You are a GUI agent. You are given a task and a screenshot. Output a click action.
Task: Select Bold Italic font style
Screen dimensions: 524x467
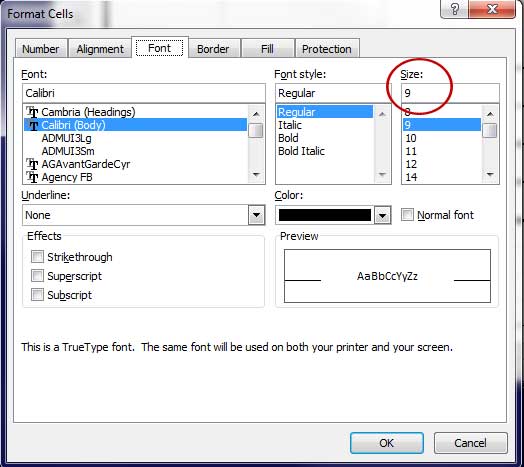pos(324,151)
